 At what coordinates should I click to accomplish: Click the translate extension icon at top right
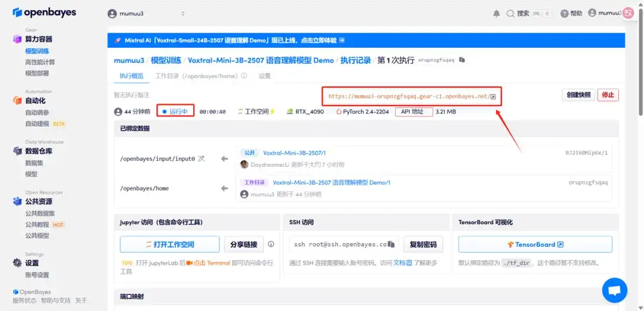pos(628,13)
